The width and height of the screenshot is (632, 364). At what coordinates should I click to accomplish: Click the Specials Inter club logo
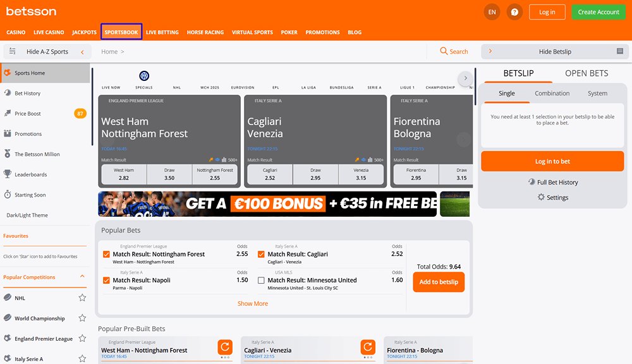coord(144,76)
